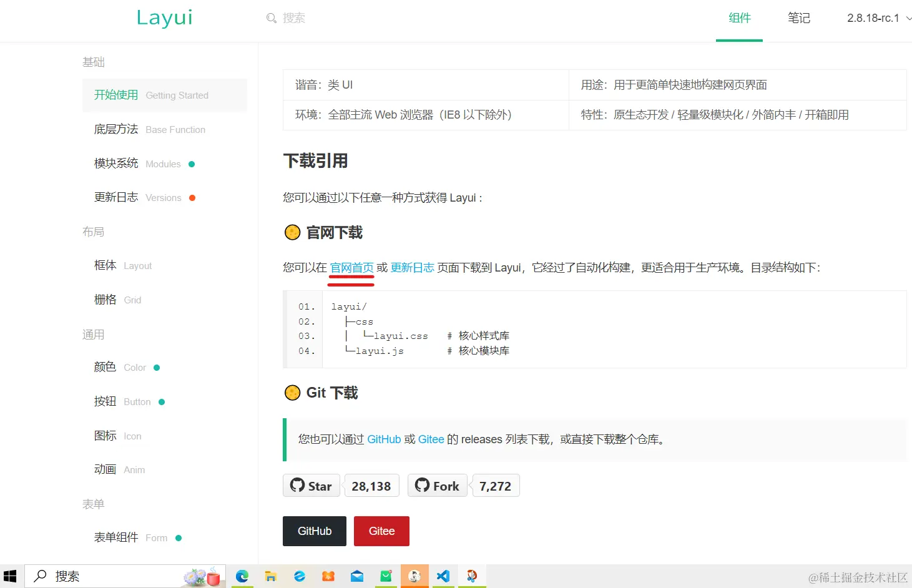Click the flower and cup search highlight icon
The height and width of the screenshot is (588, 912).
point(202,577)
